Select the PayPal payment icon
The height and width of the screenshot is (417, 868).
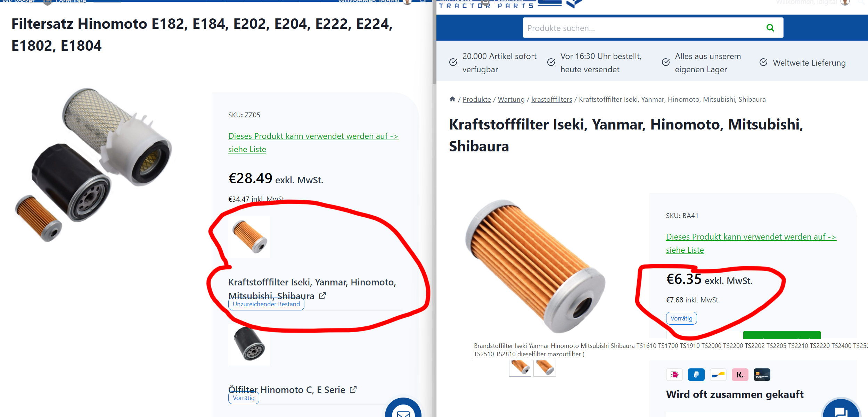click(696, 375)
